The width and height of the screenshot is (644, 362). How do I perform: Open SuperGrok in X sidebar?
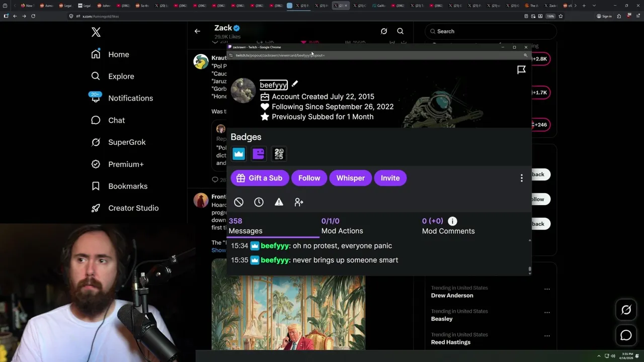pos(118,142)
